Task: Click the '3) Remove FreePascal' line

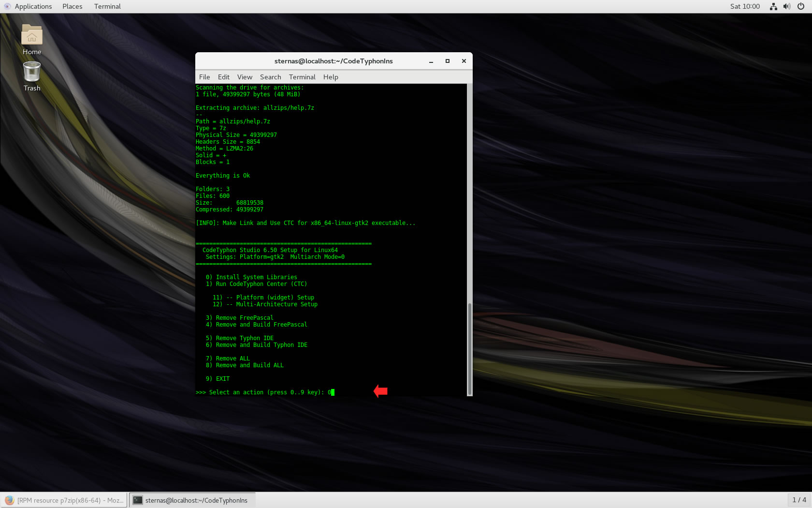Action: pyautogui.click(x=239, y=318)
